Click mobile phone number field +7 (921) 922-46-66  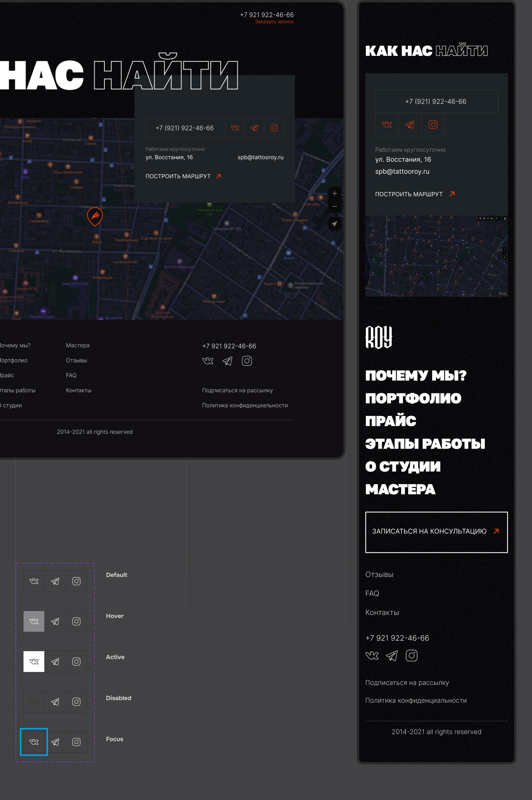click(x=436, y=101)
